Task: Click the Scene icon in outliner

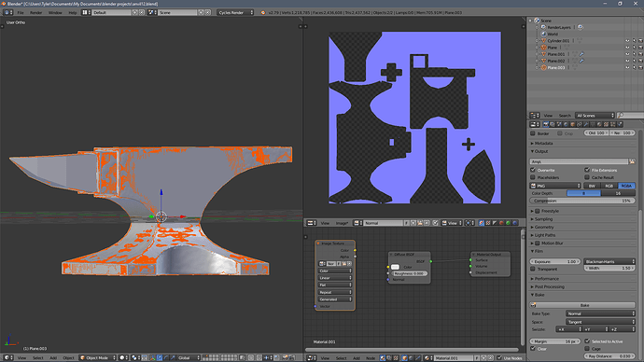Action: coord(537,21)
